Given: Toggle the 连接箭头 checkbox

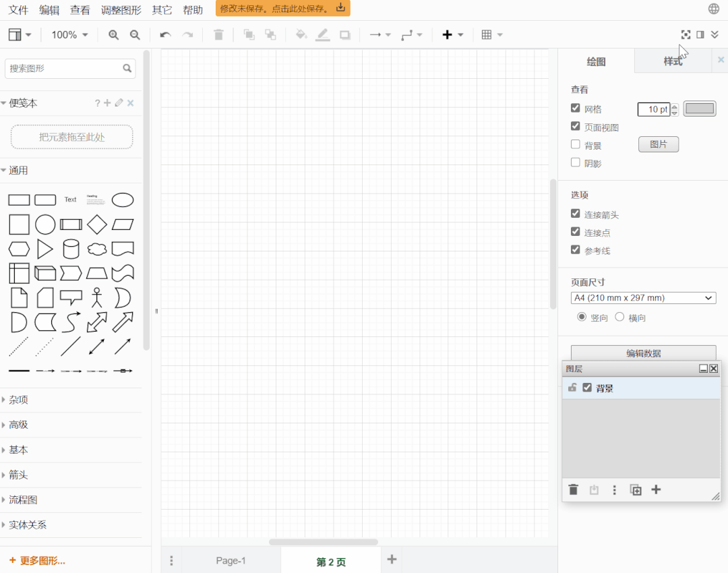Looking at the screenshot, I should click(x=575, y=213).
